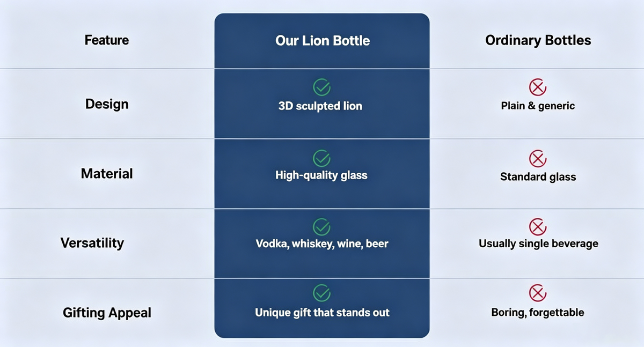644x347 pixels.
Task: Click the 3D sculpted lion text
Action: pyautogui.click(x=320, y=106)
